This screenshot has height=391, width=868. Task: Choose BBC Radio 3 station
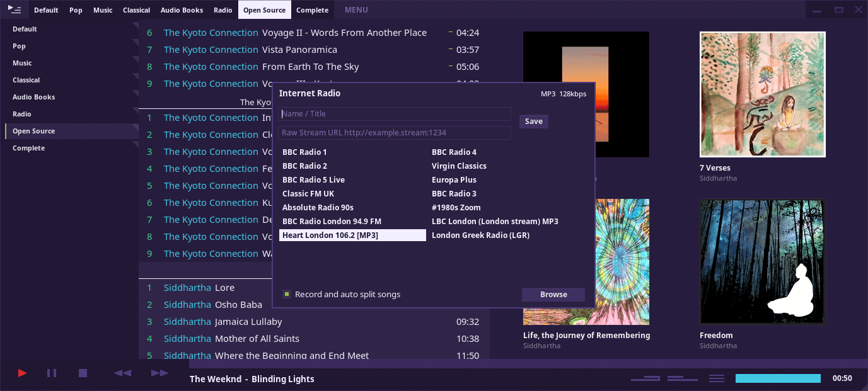pos(502,193)
